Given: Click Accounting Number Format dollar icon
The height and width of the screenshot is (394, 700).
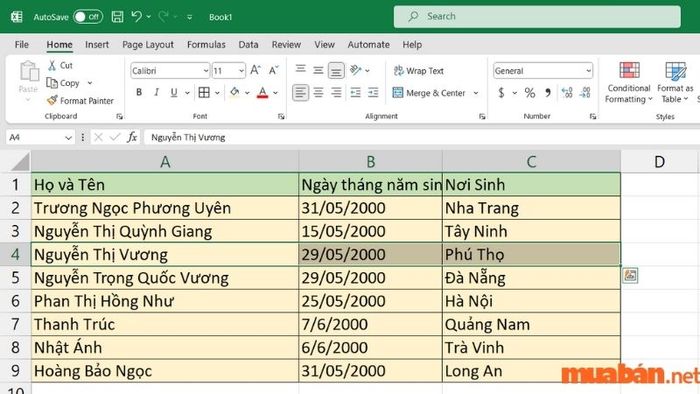Looking at the screenshot, I should 502,93.
